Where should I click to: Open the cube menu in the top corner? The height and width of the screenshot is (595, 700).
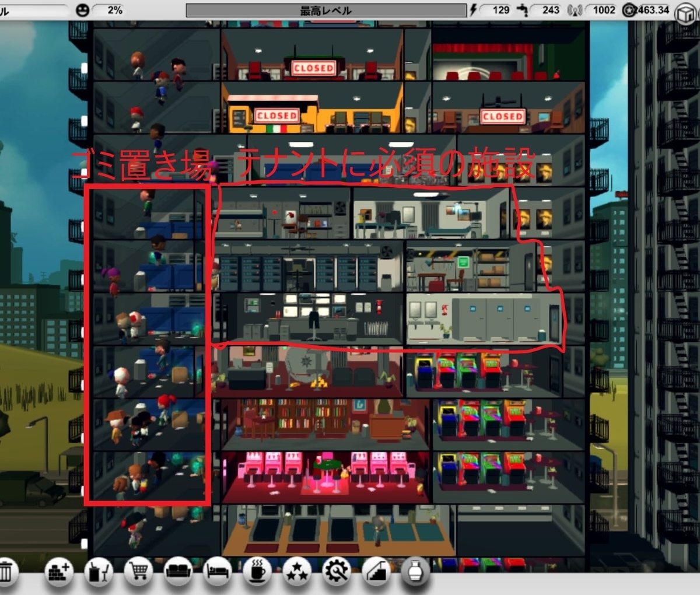point(685,14)
